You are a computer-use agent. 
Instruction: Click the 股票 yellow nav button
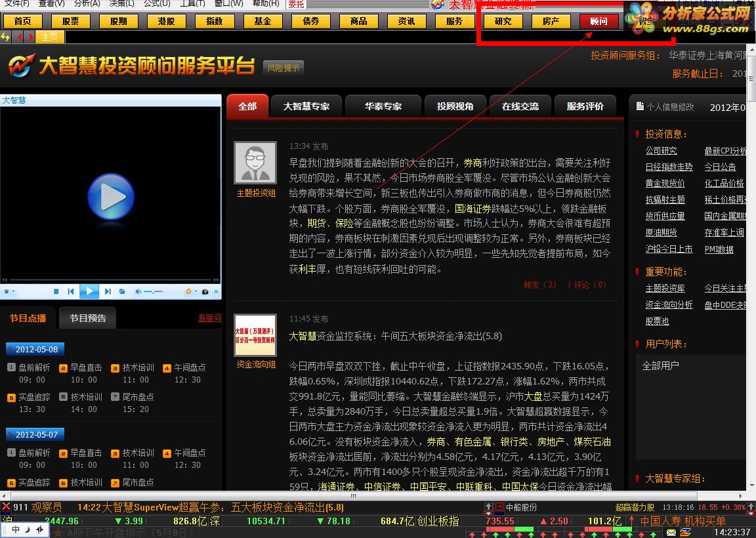pyautogui.click(x=70, y=21)
